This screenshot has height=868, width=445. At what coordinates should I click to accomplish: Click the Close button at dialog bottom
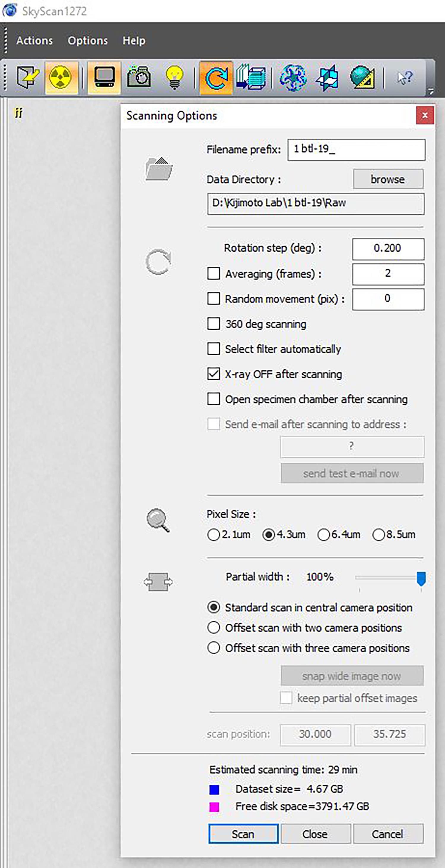click(316, 834)
